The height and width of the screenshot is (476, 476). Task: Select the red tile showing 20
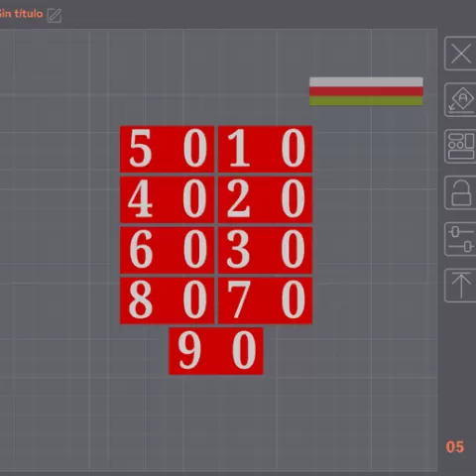[265, 199]
